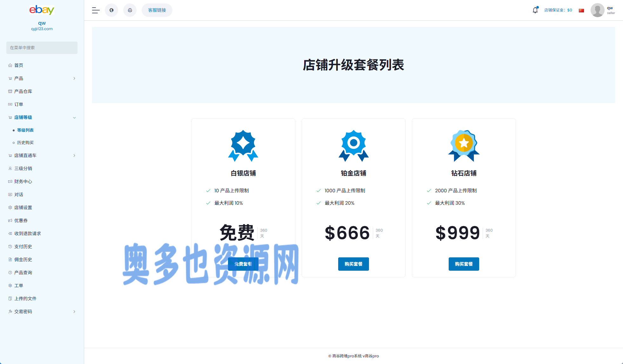This screenshot has width=623, height=364.
Task: Click the hamburger menu toggle icon
Action: click(96, 10)
